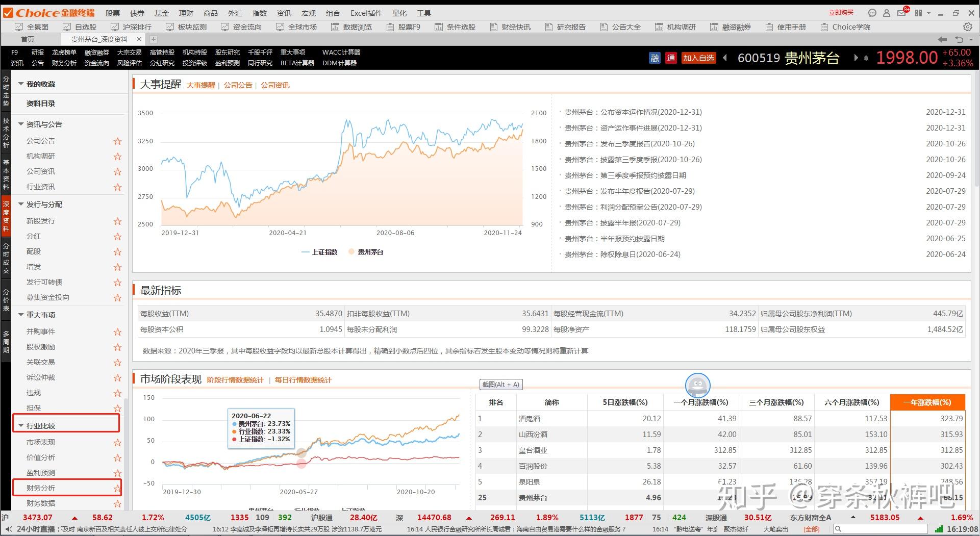Open 每日行情数据统计 link

pos(303,380)
